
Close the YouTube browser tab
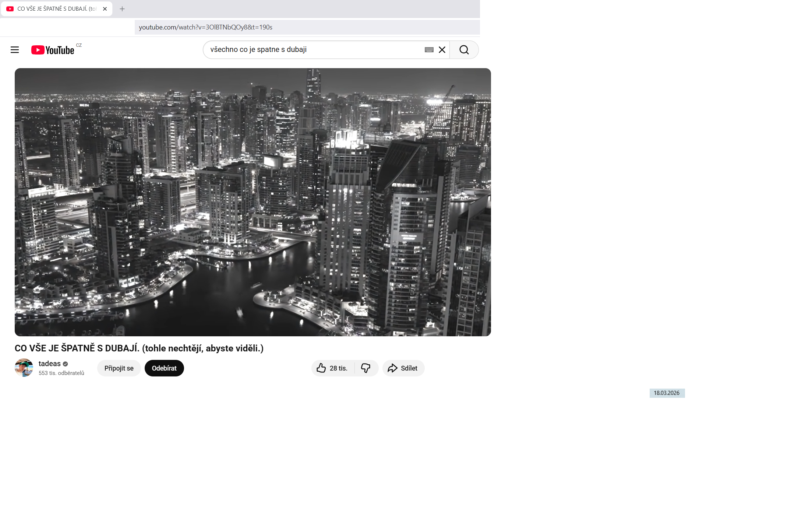[105, 9]
